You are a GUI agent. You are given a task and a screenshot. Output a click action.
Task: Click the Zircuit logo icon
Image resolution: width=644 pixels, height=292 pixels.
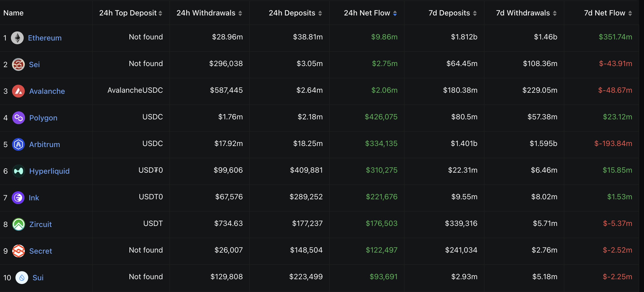(19, 224)
